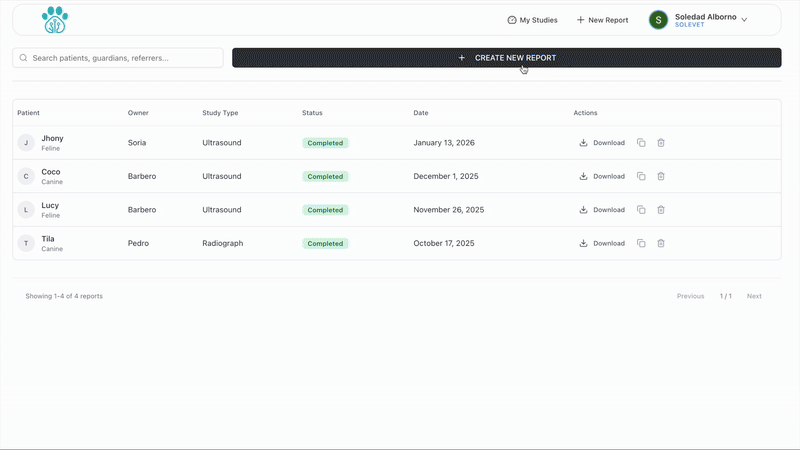This screenshot has height=450, width=800.
Task: Click the T avatar for Tila
Action: pos(26,243)
